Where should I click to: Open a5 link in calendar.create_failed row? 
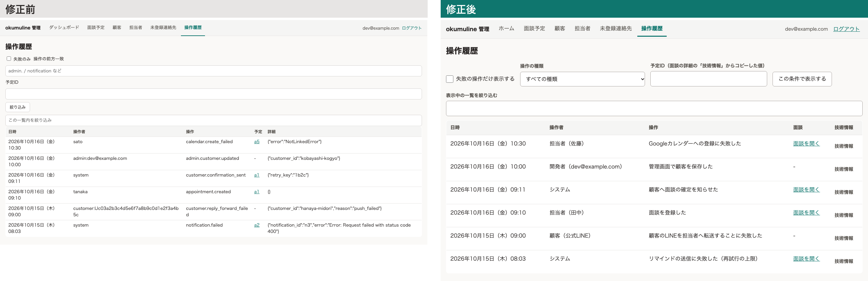tap(257, 142)
